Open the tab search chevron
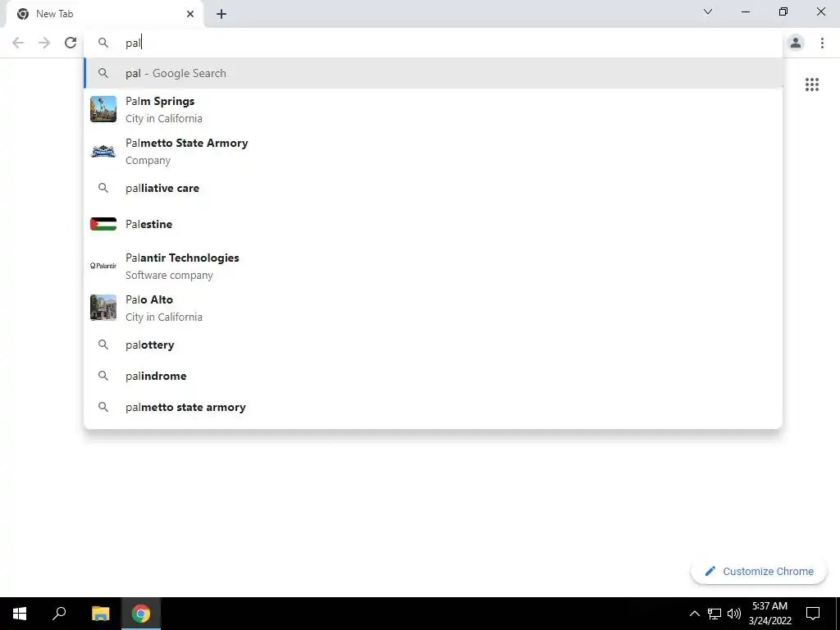 [708, 11]
